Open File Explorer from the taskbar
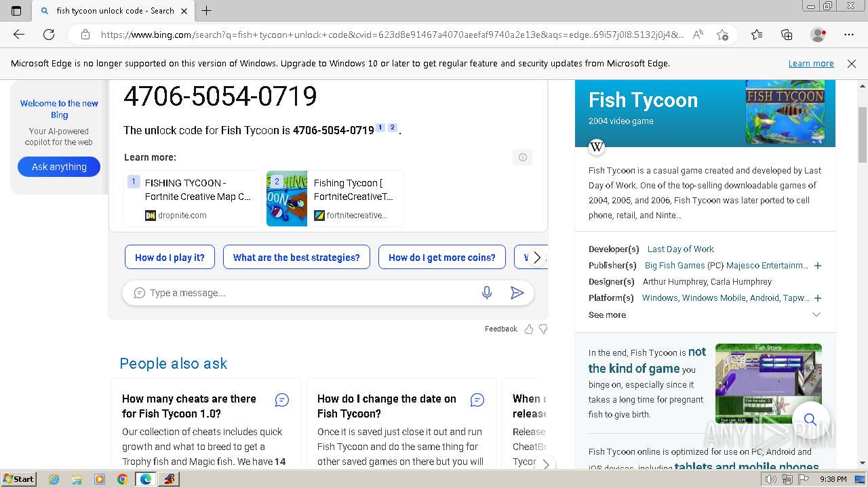This screenshot has width=868, height=488. [x=77, y=479]
